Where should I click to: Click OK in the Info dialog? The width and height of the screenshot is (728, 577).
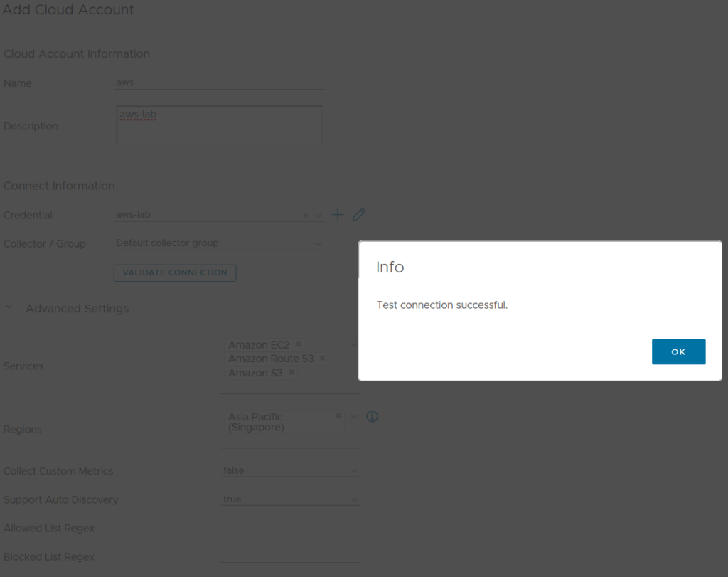point(678,351)
